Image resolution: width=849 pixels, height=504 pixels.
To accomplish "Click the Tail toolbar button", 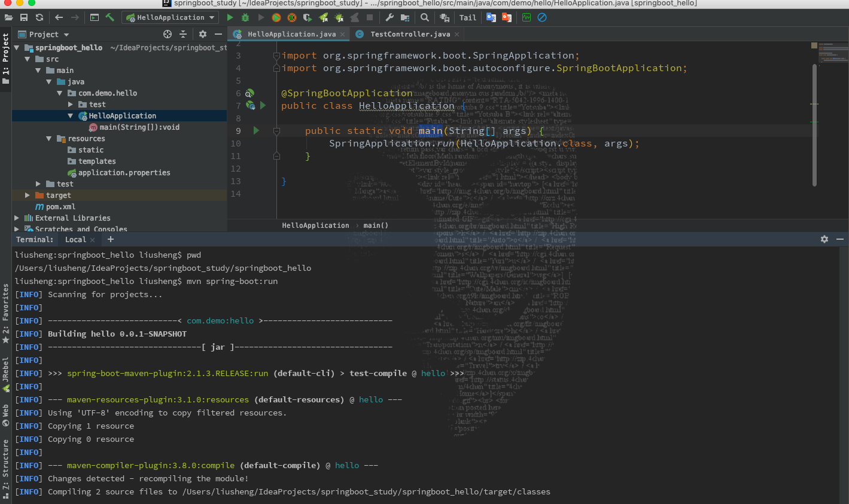I will (468, 17).
